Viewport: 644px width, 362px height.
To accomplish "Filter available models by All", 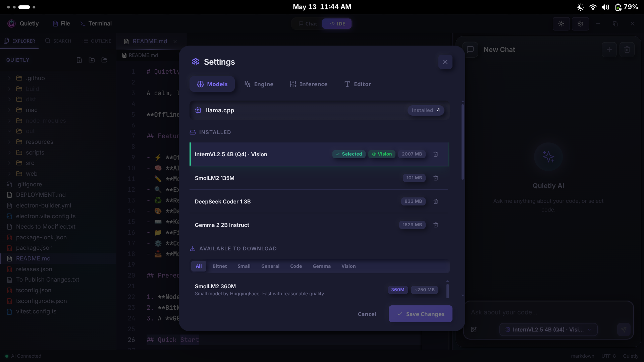I will pyautogui.click(x=199, y=266).
